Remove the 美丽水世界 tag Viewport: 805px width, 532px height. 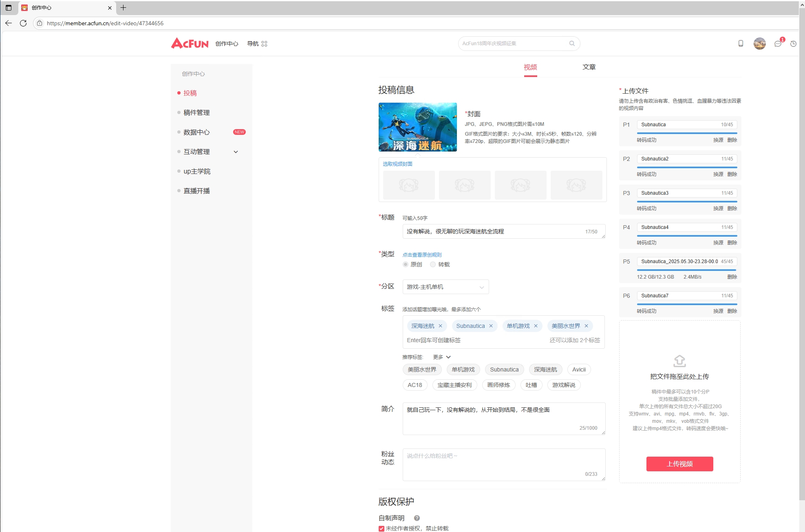pyautogui.click(x=586, y=326)
